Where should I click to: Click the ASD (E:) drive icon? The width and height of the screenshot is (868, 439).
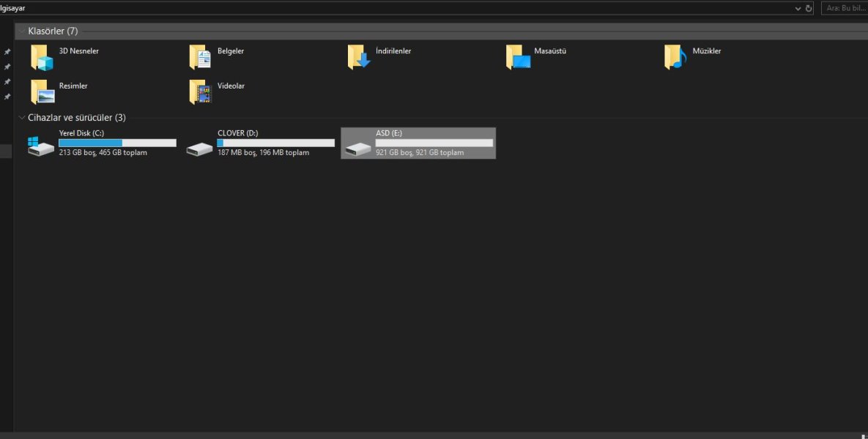[358, 149]
